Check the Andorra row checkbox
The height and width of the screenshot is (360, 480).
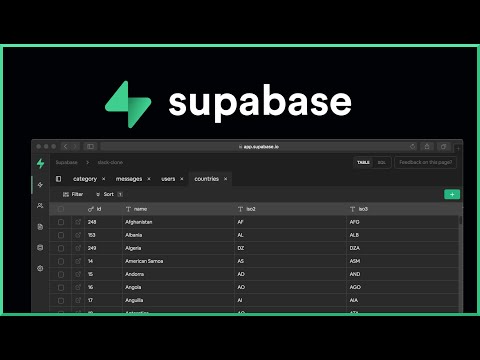(x=61, y=274)
